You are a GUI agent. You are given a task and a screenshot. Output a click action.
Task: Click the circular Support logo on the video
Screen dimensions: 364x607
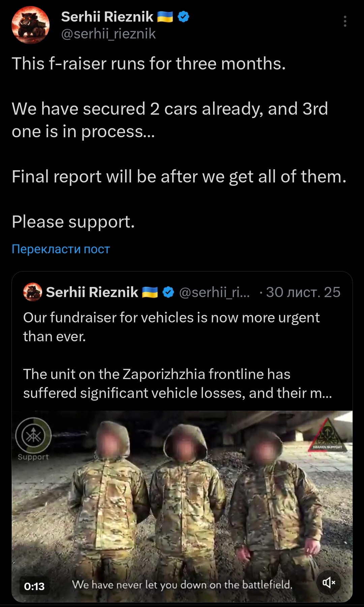coord(33,436)
